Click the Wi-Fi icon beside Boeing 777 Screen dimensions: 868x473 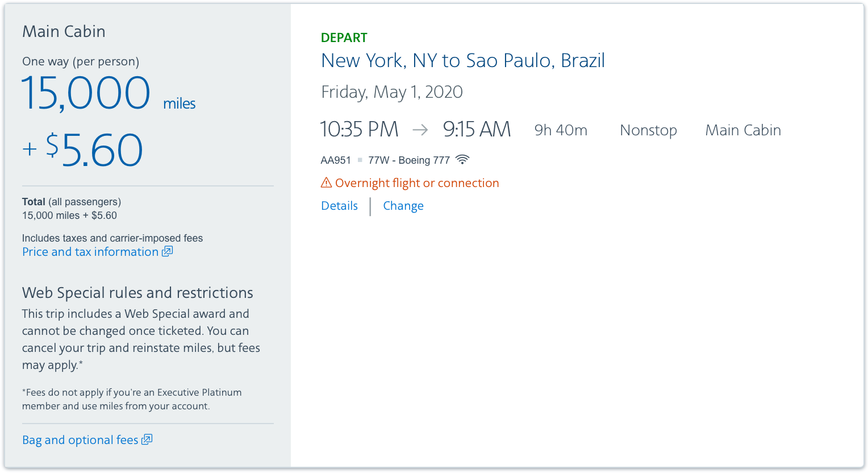click(x=462, y=160)
